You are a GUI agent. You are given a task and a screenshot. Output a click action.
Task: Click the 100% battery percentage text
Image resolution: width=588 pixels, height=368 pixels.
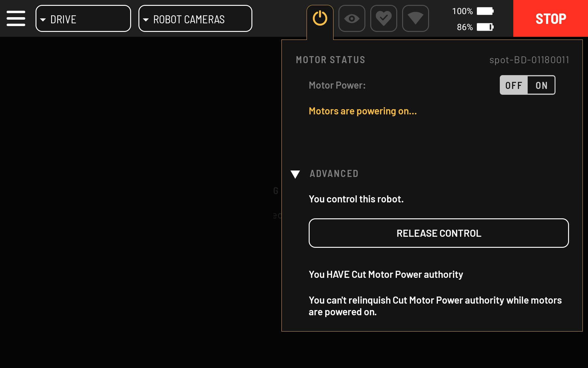coord(462,11)
